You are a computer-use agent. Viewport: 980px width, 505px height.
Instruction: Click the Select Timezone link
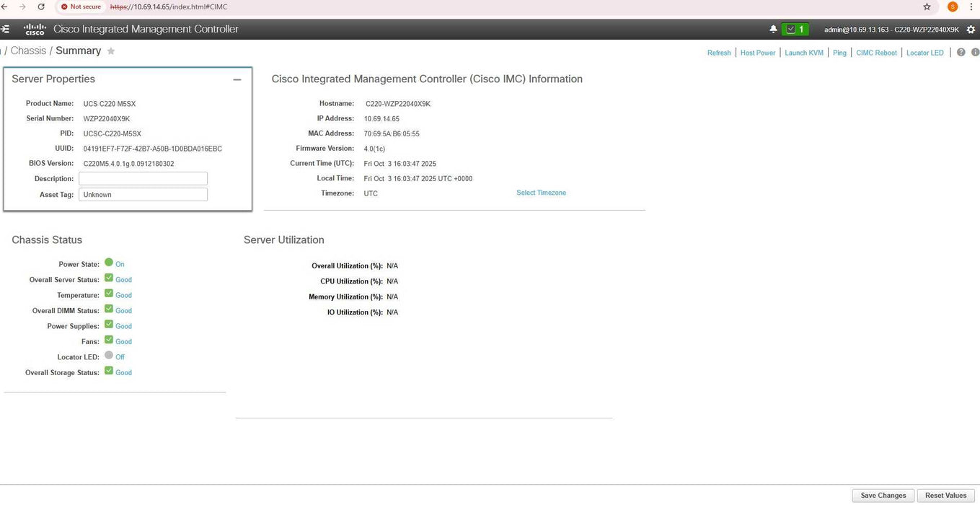[x=541, y=193]
